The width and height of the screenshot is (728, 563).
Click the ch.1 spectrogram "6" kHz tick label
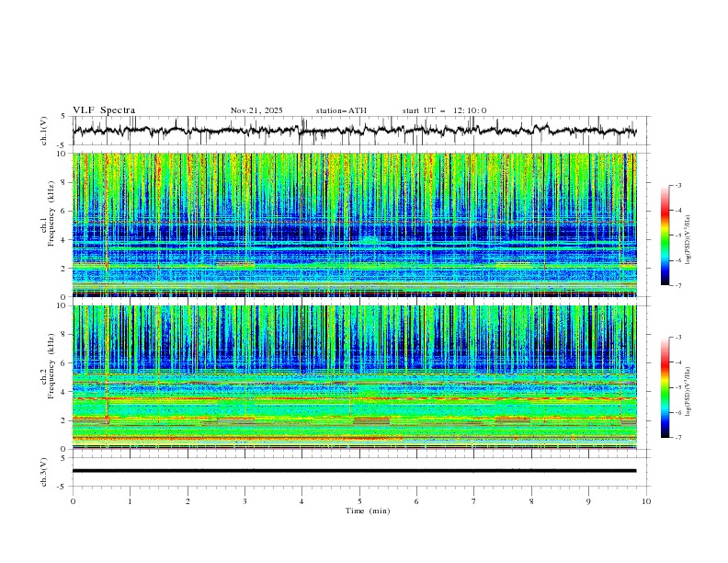pyautogui.click(x=64, y=211)
